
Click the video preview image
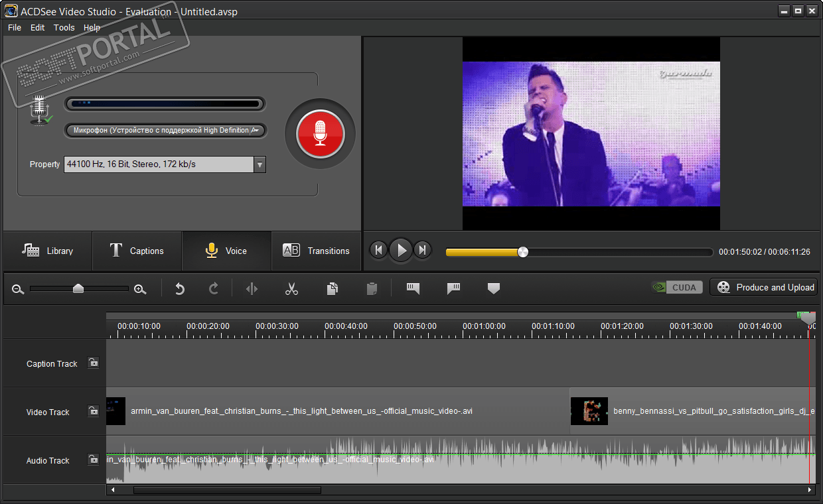point(591,134)
